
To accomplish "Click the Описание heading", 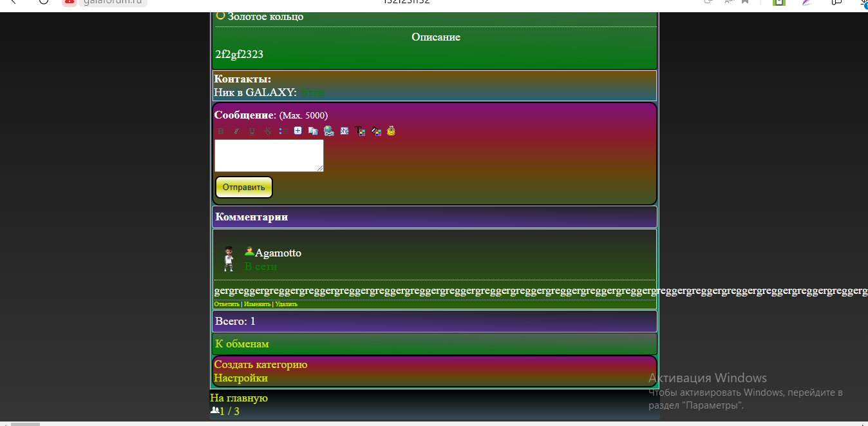I will point(436,37).
